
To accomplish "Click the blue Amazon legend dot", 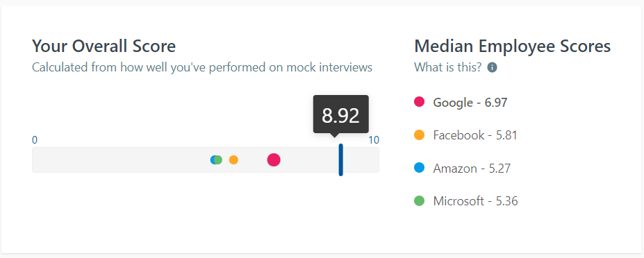I will pyautogui.click(x=419, y=168).
